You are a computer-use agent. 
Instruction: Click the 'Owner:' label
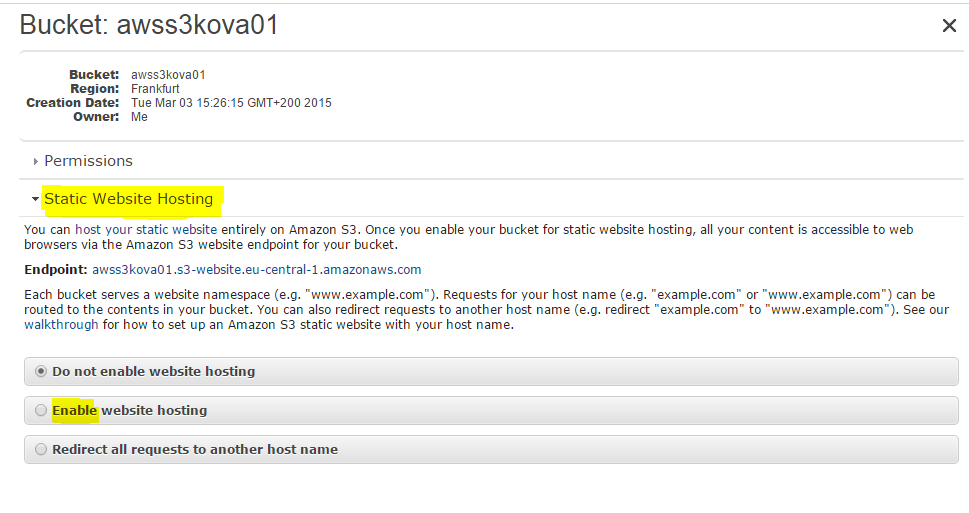tap(96, 117)
